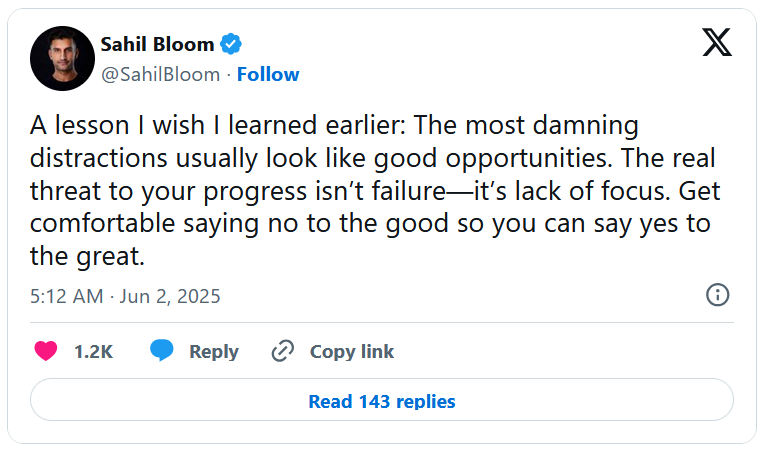
Task: Open the 5:12 AM time link
Action: pyautogui.click(x=67, y=296)
